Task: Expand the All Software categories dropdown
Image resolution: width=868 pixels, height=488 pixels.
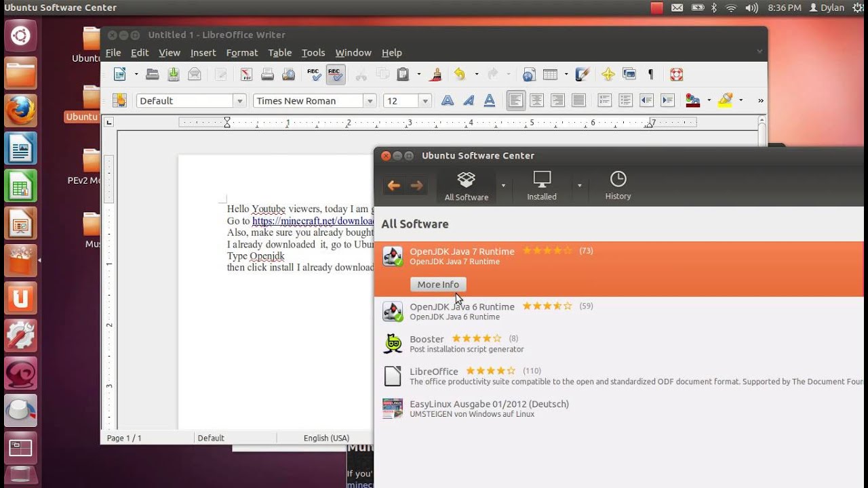Action: (503, 186)
